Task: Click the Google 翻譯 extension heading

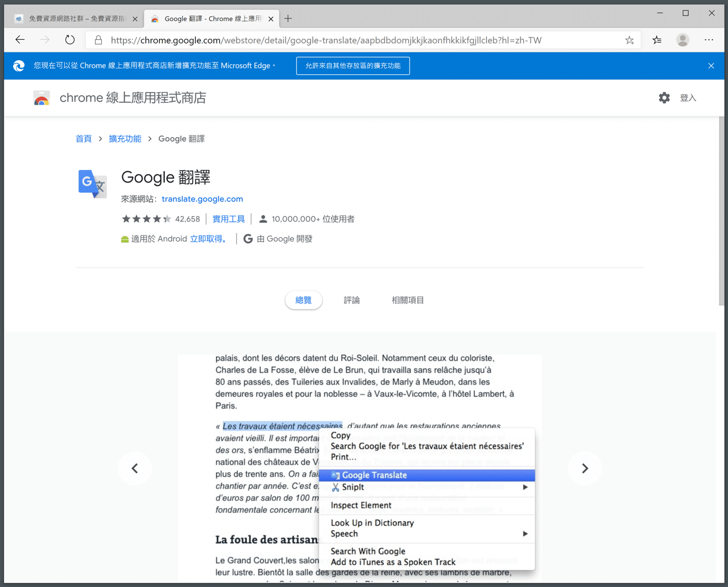Action: [x=166, y=177]
